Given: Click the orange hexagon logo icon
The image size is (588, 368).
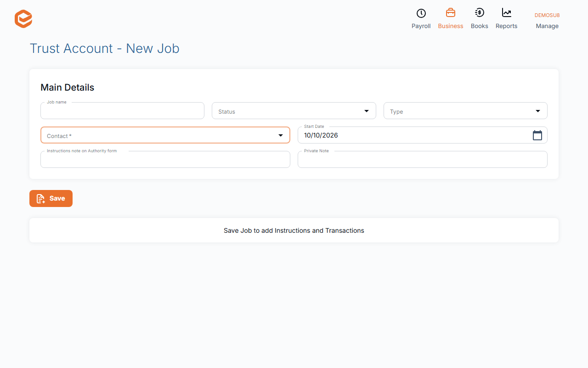Looking at the screenshot, I should pos(23,19).
